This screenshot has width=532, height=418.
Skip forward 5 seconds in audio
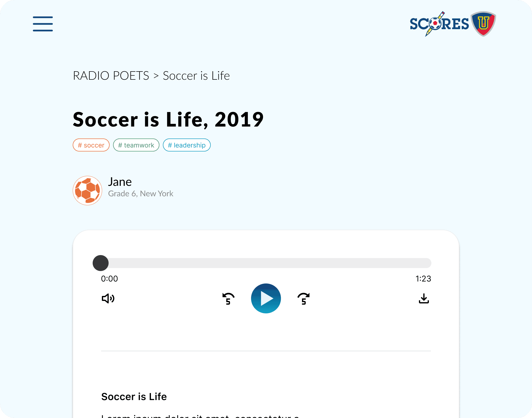(x=304, y=298)
